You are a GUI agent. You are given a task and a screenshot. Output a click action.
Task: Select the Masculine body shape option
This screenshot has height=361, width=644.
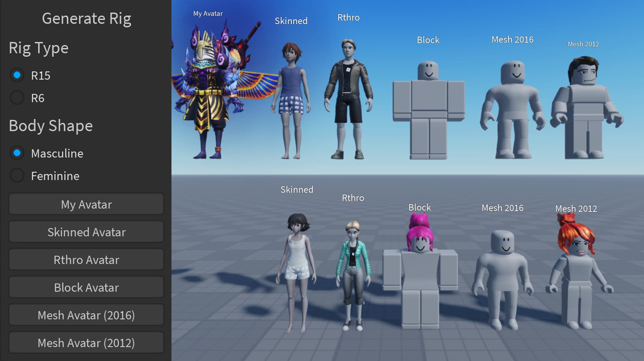click(x=18, y=153)
